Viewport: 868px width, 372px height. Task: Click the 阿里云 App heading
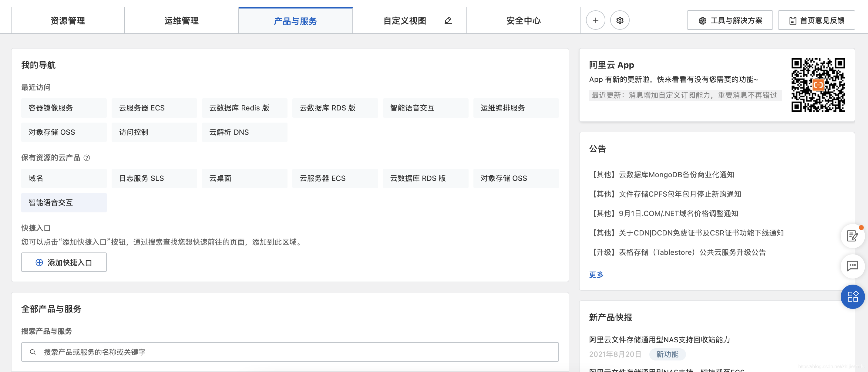(611, 65)
